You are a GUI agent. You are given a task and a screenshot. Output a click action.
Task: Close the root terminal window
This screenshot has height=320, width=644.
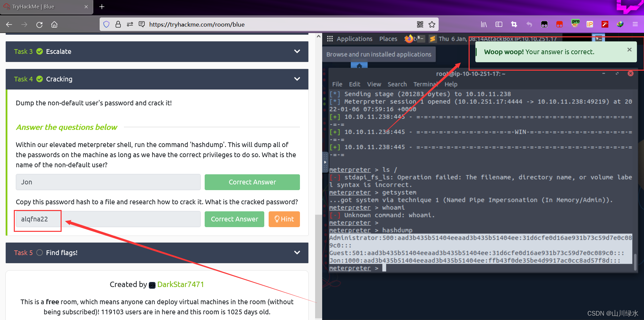coord(631,73)
